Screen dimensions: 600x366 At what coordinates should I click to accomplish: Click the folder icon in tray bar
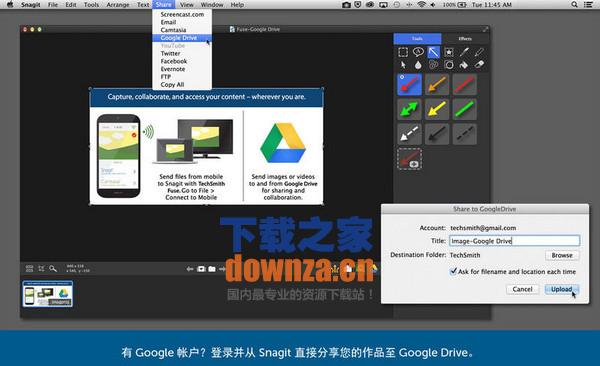click(x=212, y=269)
